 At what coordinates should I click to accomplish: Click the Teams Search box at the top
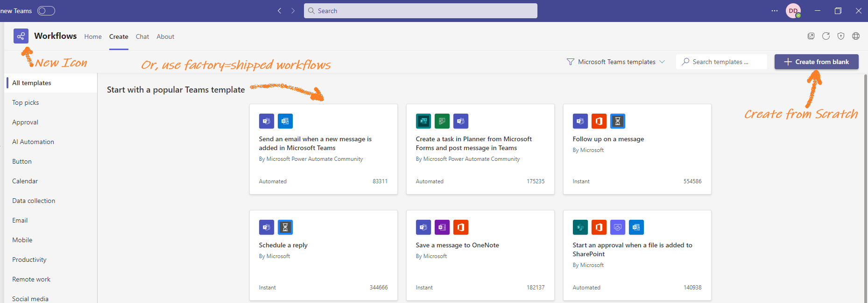coord(421,11)
